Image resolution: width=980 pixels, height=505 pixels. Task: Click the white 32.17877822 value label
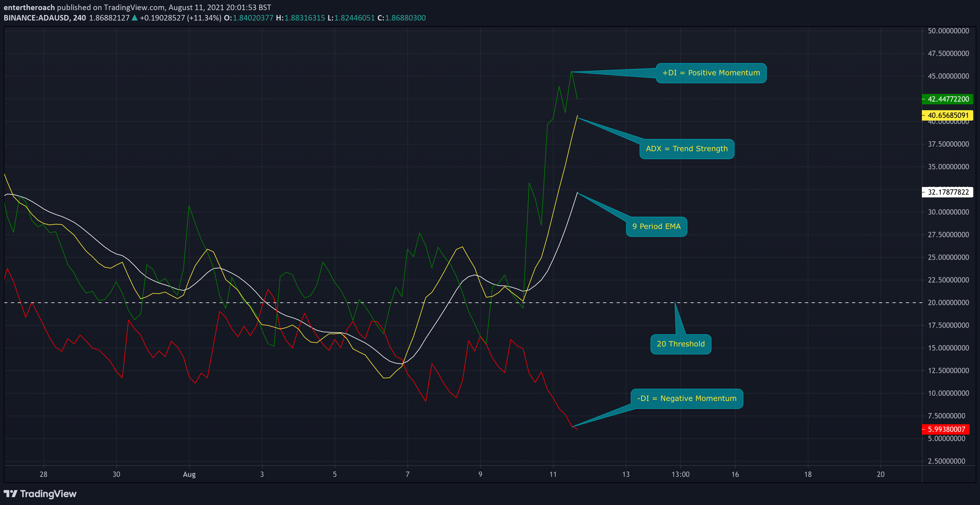tap(948, 192)
